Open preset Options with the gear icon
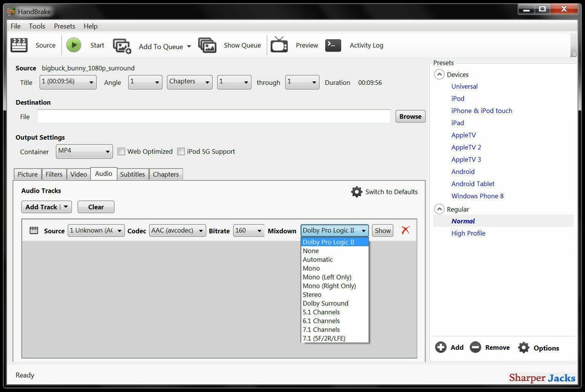Image resolution: width=585 pixels, height=392 pixels. [x=524, y=347]
